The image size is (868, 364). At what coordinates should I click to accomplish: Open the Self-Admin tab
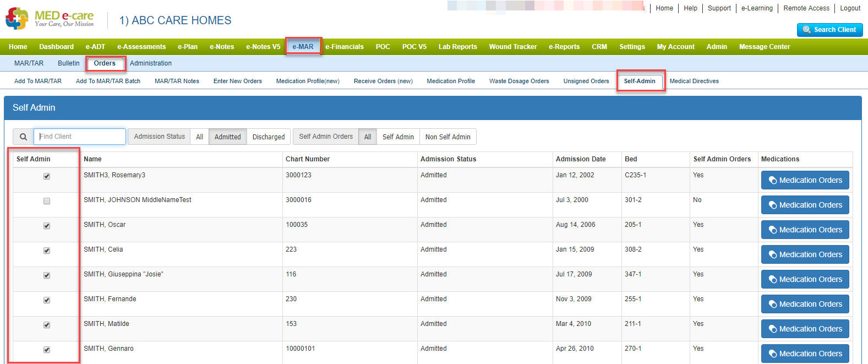[x=640, y=81]
